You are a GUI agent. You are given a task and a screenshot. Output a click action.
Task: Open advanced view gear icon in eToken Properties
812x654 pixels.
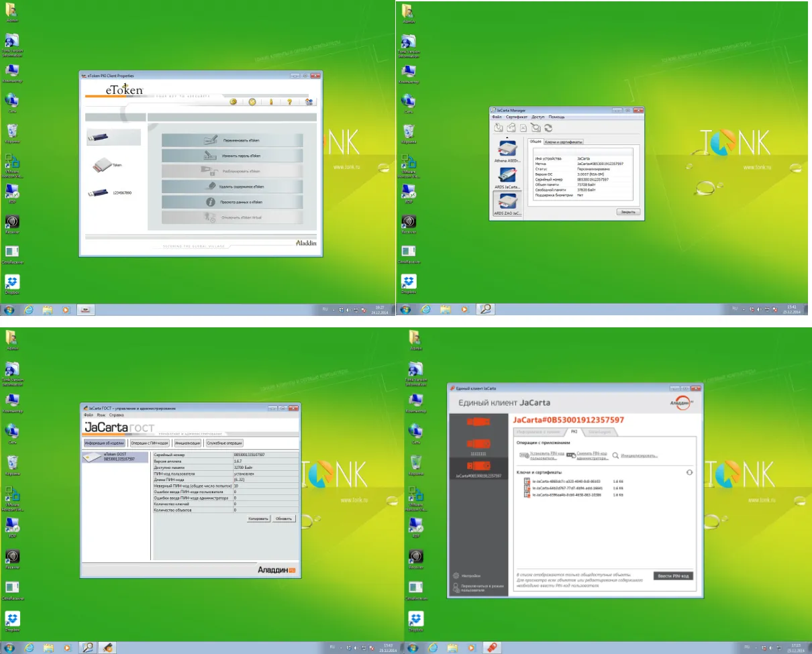click(x=234, y=102)
